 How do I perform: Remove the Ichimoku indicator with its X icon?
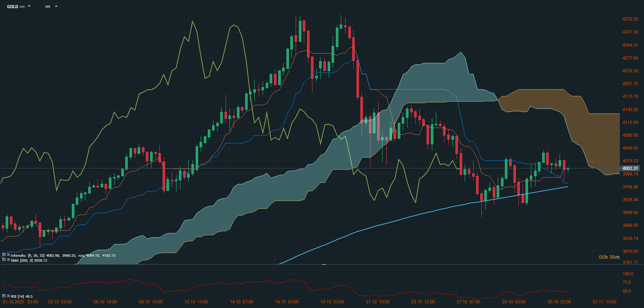tap(8, 255)
